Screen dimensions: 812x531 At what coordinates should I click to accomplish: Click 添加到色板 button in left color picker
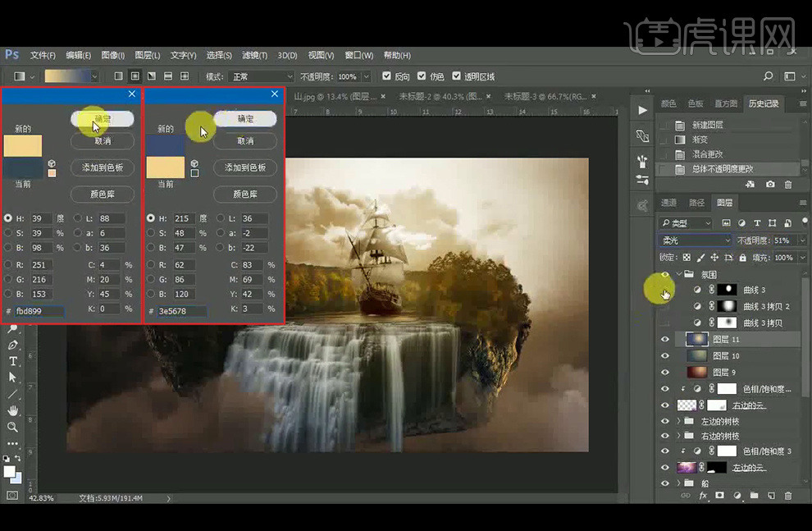(103, 167)
